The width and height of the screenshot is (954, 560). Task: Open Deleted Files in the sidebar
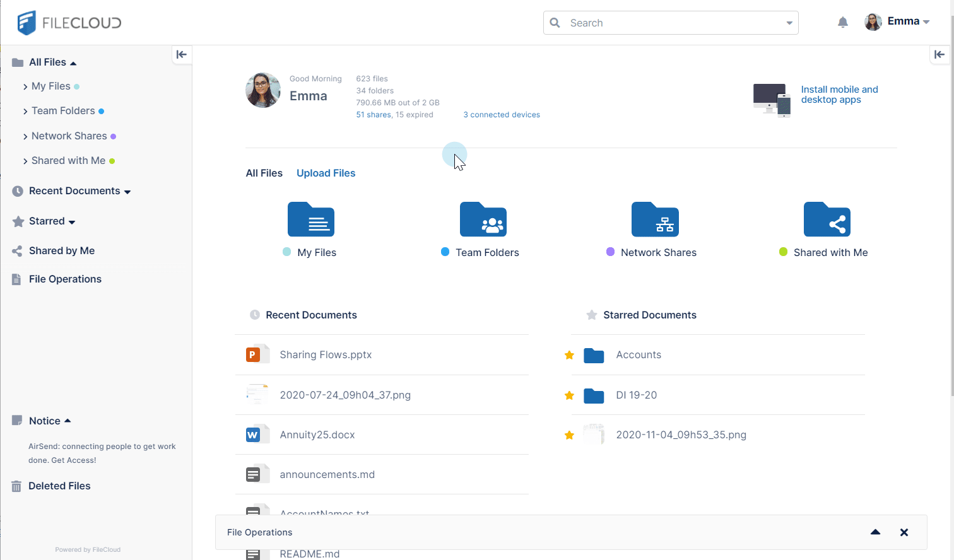(x=59, y=486)
